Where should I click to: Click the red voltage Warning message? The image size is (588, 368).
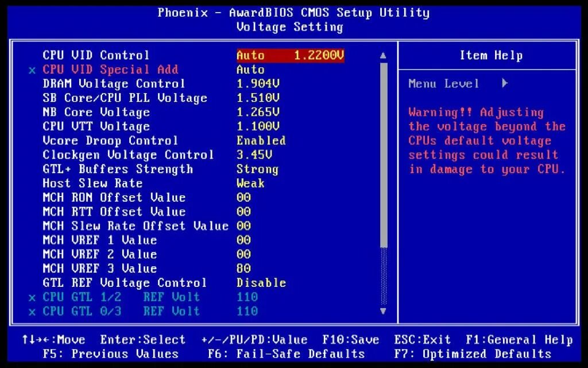(x=487, y=141)
